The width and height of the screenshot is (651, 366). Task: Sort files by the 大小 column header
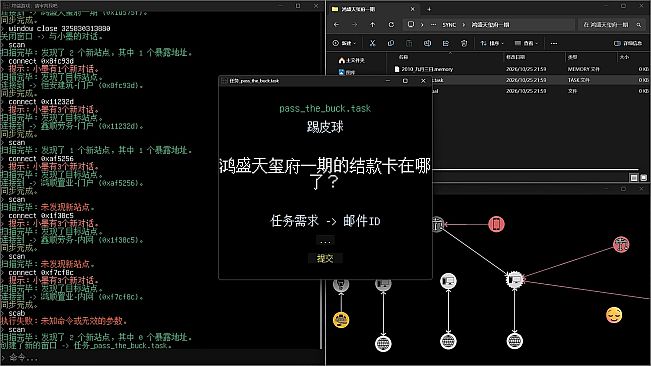[x=624, y=57]
